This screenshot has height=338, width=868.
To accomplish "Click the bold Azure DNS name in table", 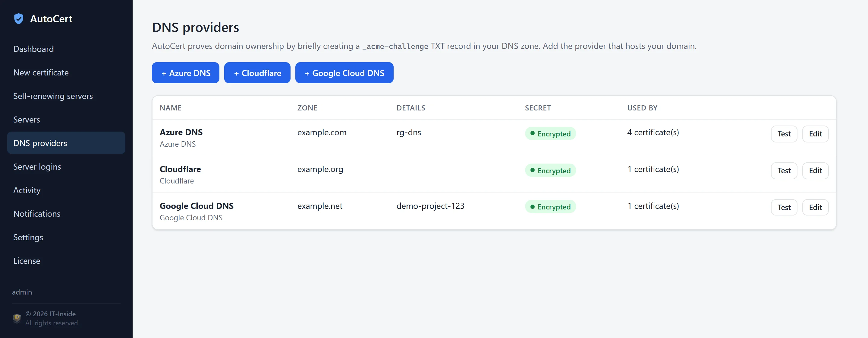I will click(181, 132).
